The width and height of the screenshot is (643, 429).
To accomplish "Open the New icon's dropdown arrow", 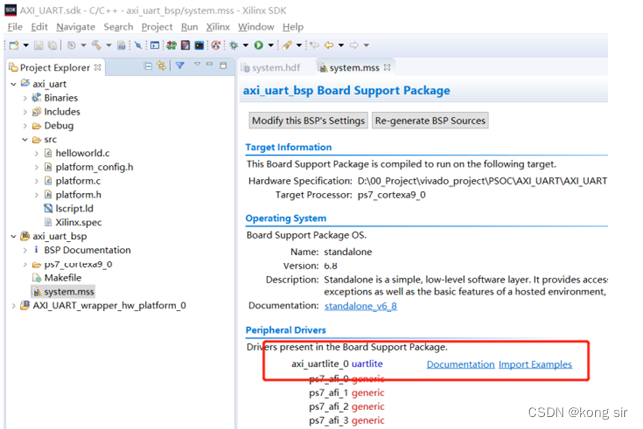I will [25, 45].
